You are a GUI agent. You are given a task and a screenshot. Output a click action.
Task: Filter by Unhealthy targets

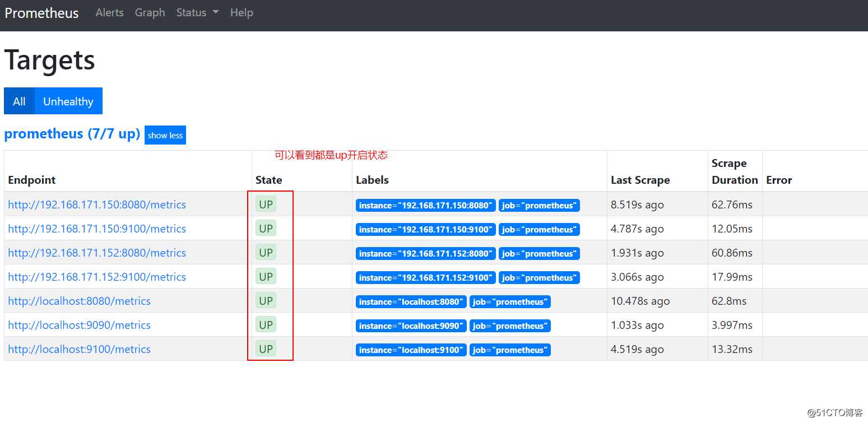(68, 101)
